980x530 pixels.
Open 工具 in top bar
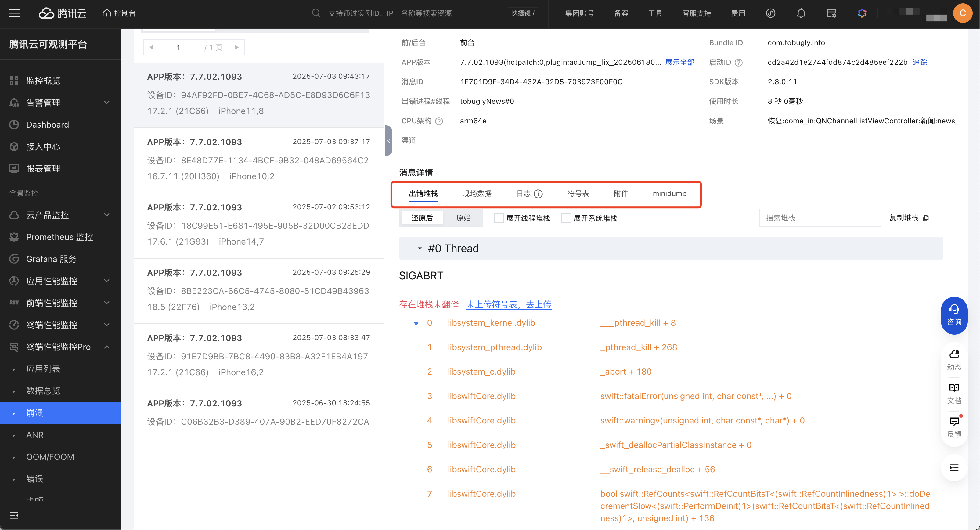click(x=655, y=13)
